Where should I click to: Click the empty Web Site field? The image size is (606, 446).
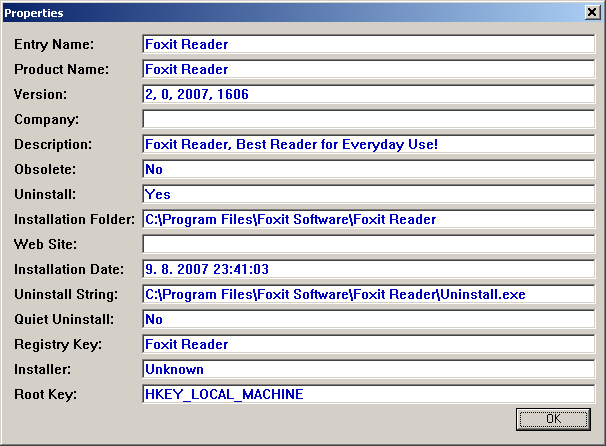pos(369,244)
